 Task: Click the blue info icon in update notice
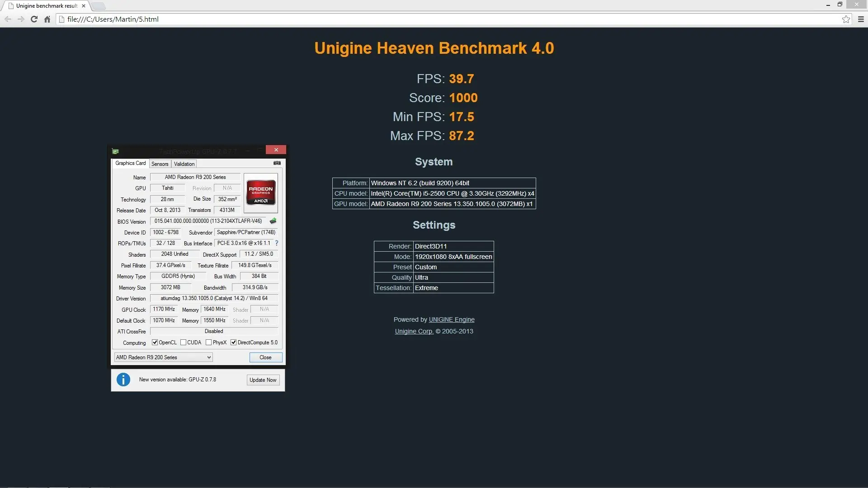123,380
